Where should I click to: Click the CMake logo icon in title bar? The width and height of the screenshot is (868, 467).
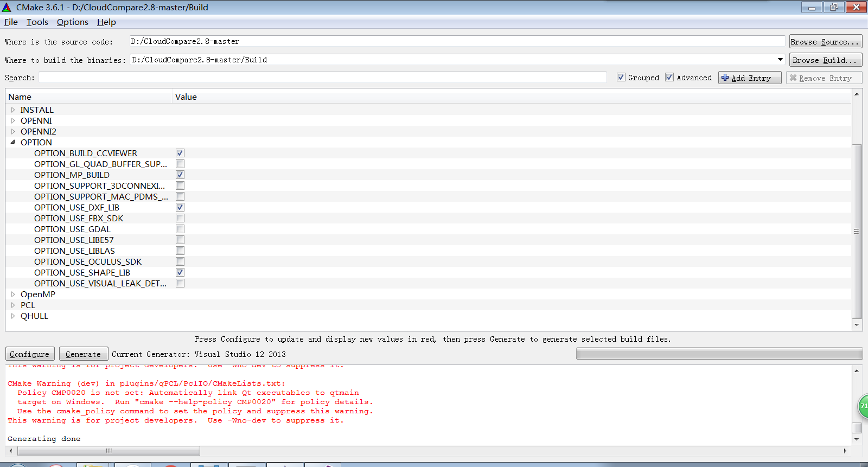click(x=7, y=7)
